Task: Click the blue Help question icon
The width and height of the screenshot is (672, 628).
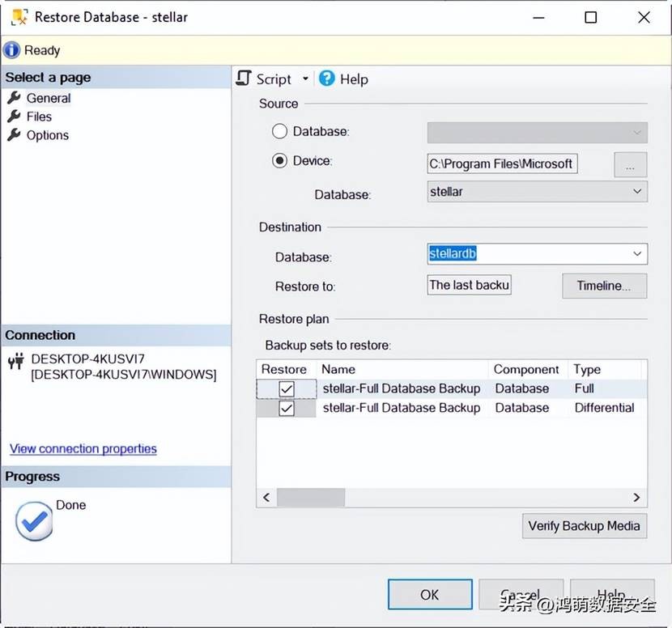Action: point(327,78)
